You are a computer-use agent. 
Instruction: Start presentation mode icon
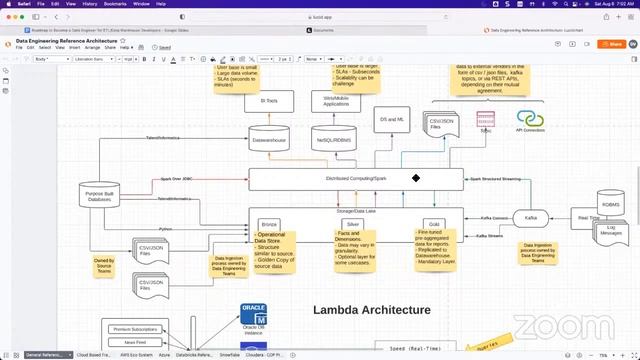tap(572, 44)
